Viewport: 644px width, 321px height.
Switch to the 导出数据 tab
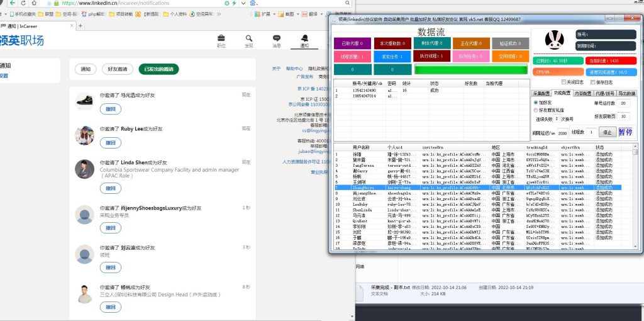[x=626, y=93]
